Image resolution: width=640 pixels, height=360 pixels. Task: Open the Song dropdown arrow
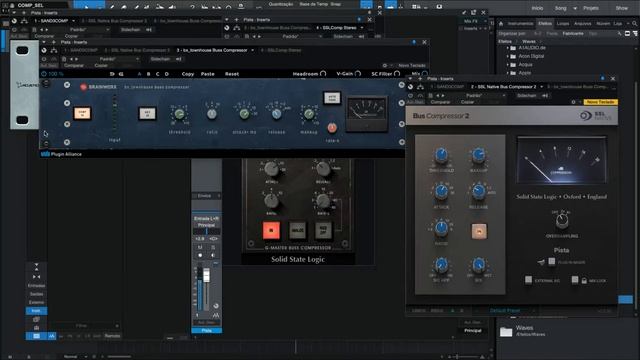[x=575, y=8]
